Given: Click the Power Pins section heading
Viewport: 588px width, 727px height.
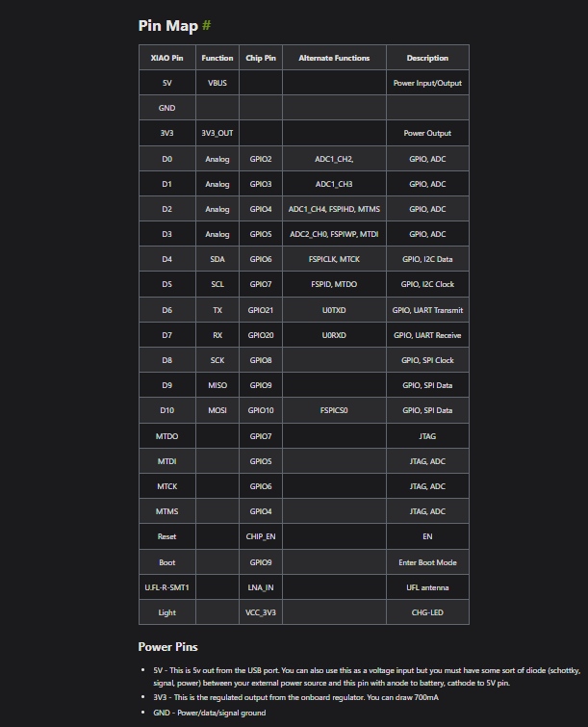Looking at the screenshot, I should point(168,646).
